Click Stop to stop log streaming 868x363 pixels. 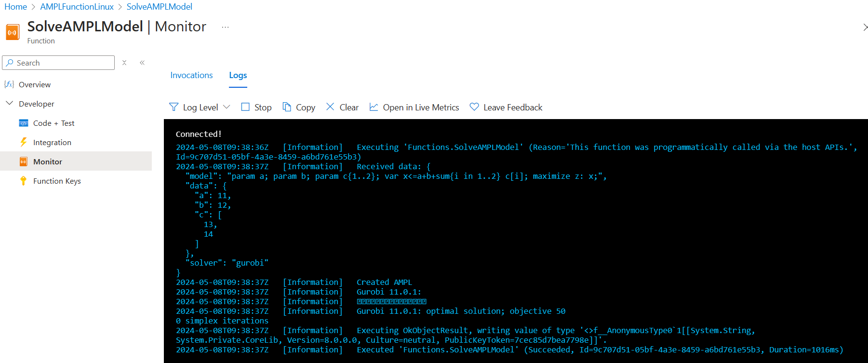point(263,108)
